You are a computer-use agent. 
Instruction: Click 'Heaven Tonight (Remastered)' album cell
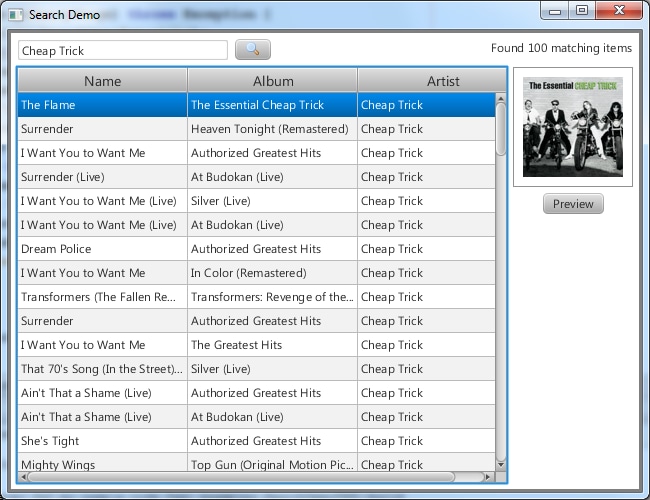(272, 129)
